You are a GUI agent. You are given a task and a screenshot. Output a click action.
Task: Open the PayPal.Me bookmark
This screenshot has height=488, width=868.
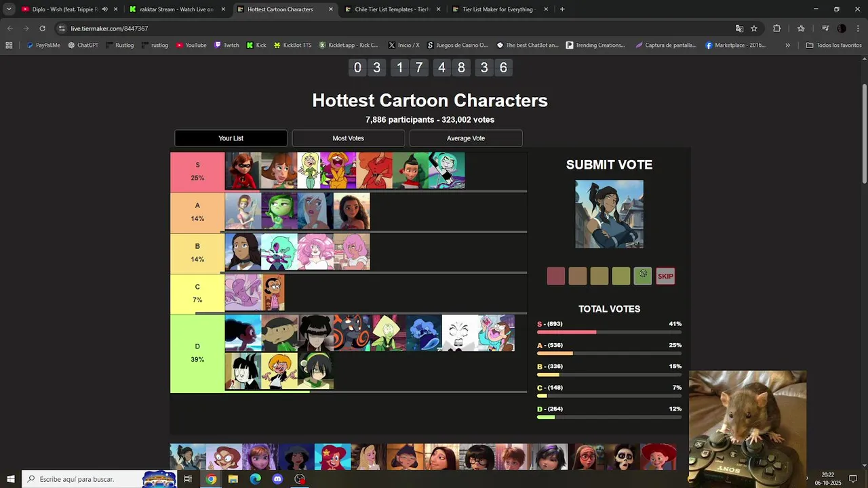pyautogui.click(x=43, y=45)
